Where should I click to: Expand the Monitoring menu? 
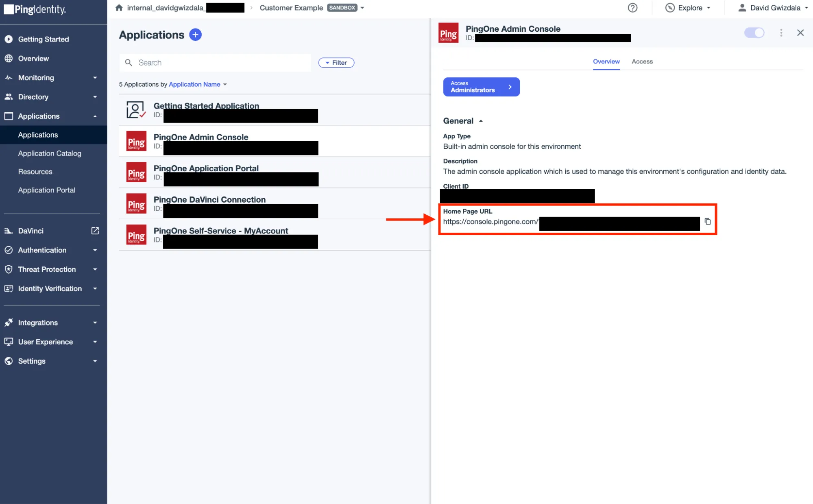coord(95,78)
